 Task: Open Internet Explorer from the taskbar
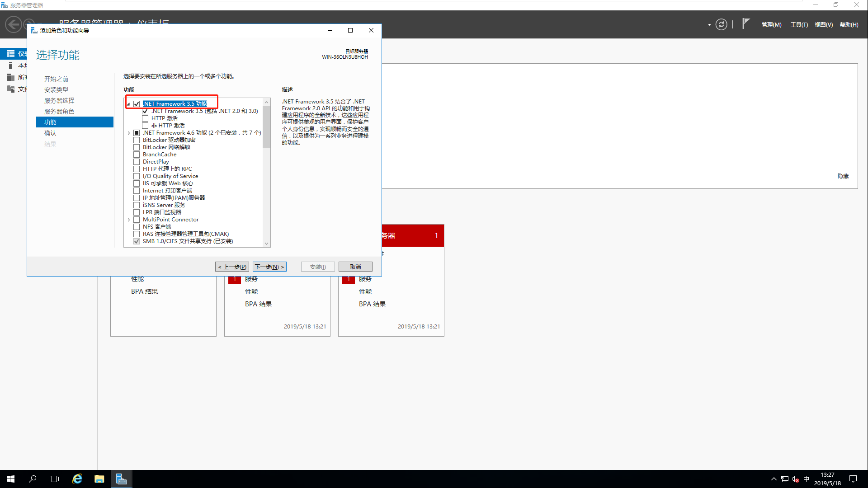coord(77,479)
